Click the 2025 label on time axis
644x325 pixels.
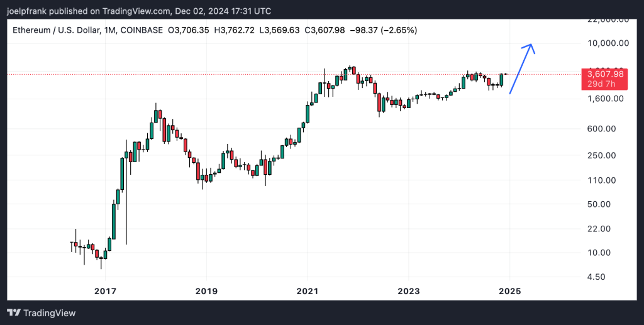tap(509, 291)
